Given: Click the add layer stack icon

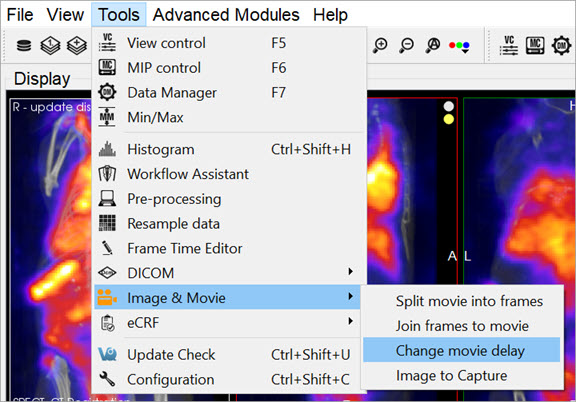Looking at the screenshot, I should 77,46.
